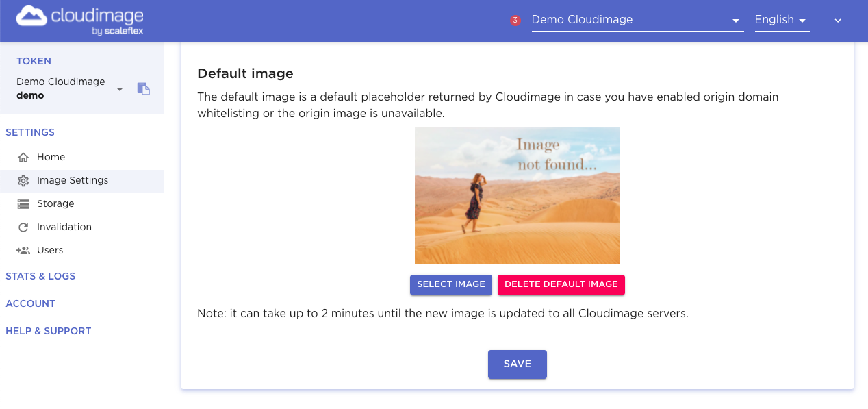Click the Home house icon
The height and width of the screenshot is (409, 868).
[23, 158]
